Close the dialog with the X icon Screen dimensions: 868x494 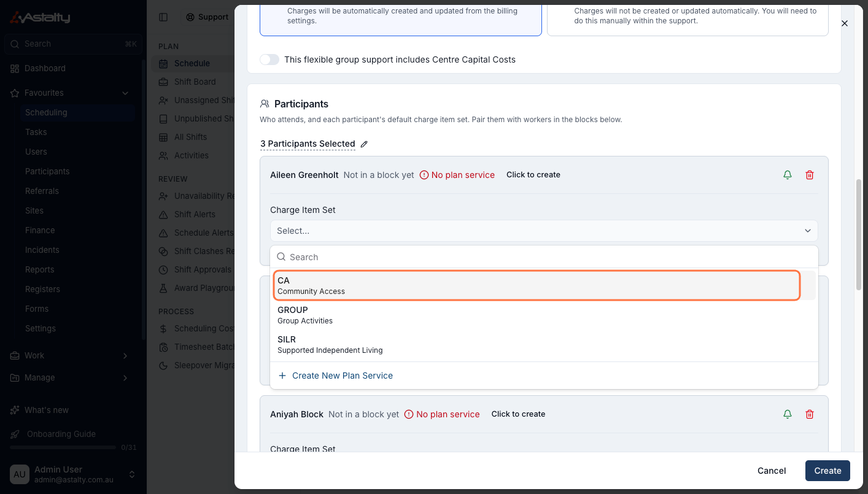click(x=844, y=23)
